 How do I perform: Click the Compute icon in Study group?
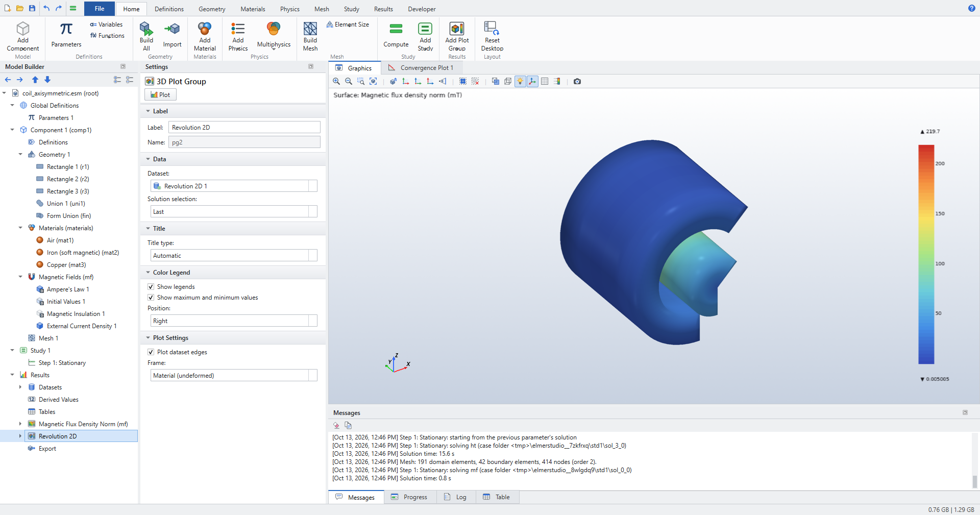(396, 29)
